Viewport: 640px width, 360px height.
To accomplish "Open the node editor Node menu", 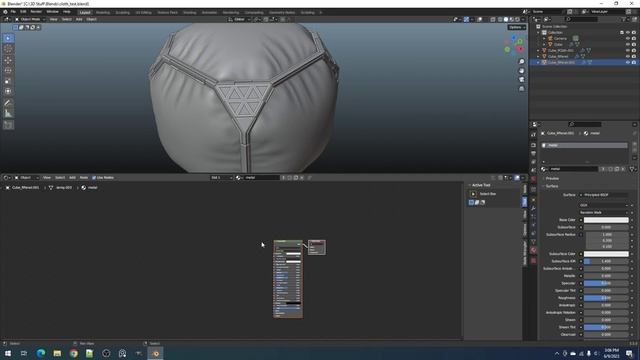I will pyautogui.click(x=84, y=178).
